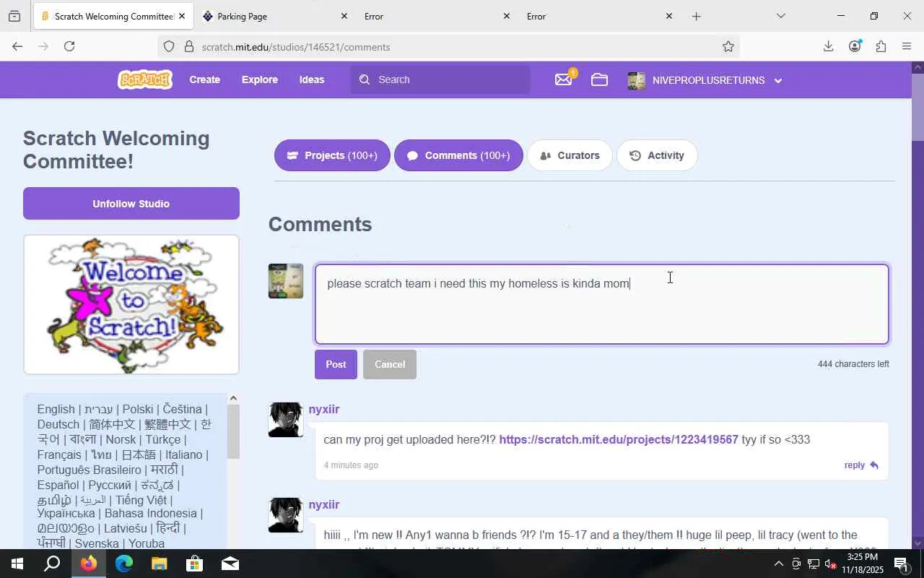This screenshot has width=924, height=578.
Task: Open the Ideas menu item
Action: pos(312,79)
